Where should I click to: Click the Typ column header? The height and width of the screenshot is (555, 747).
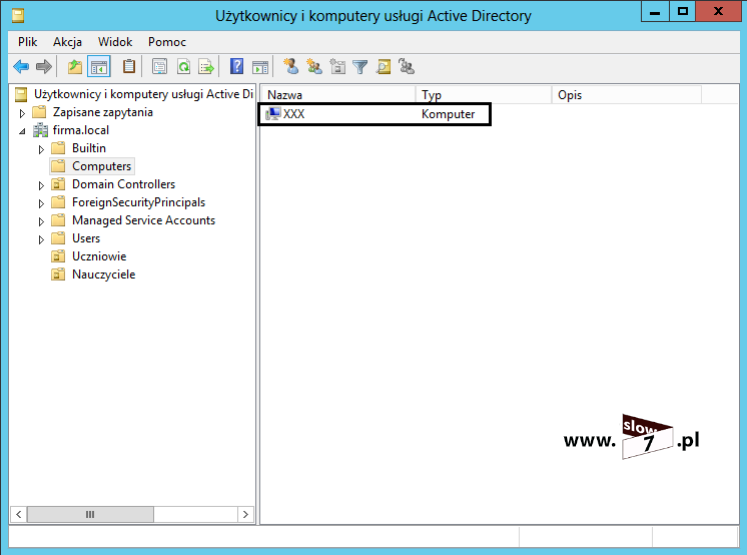[x=483, y=95]
